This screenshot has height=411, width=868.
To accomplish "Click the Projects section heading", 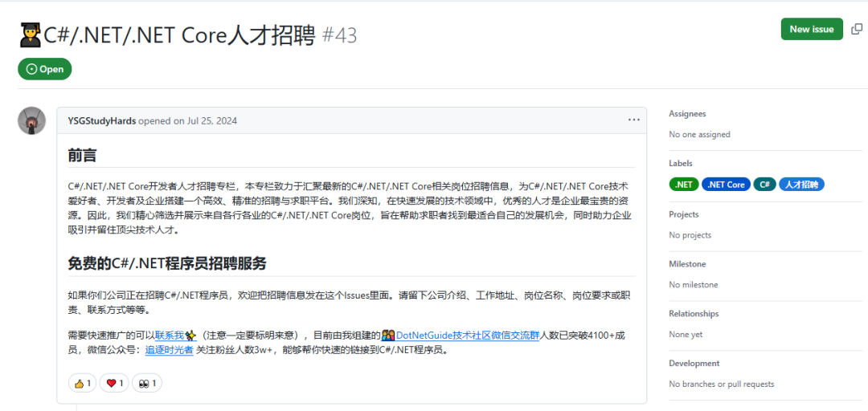I will pos(684,214).
